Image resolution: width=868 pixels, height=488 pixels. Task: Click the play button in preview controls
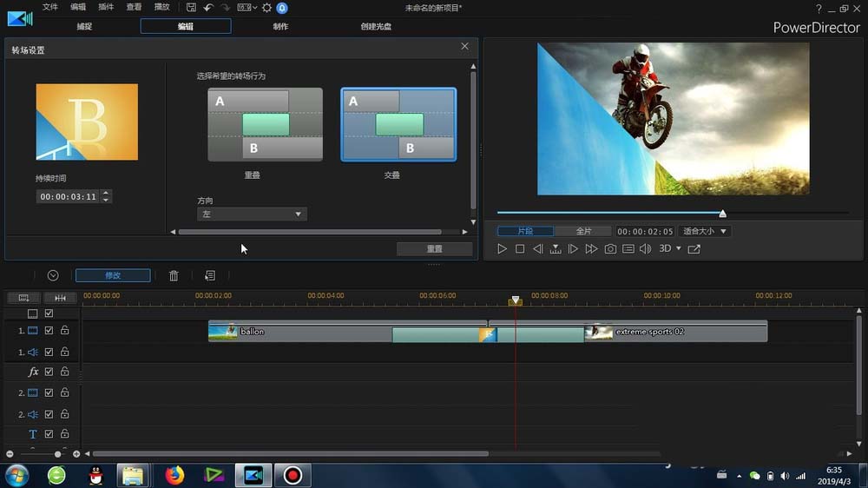[502, 249]
